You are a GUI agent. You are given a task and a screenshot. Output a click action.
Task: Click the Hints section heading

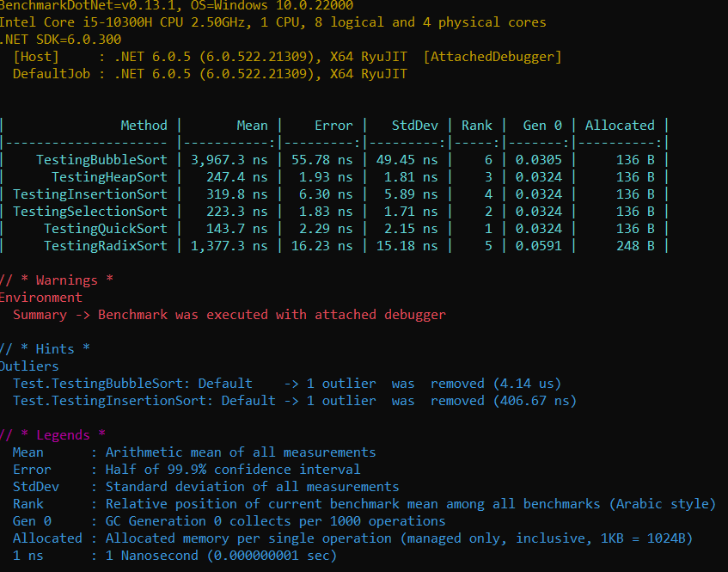tap(45, 349)
